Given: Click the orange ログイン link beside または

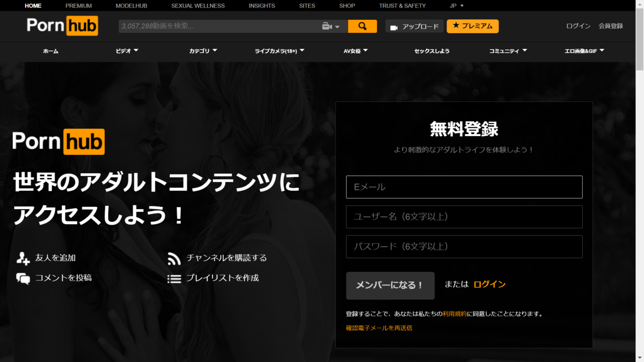Looking at the screenshot, I should coord(489,284).
